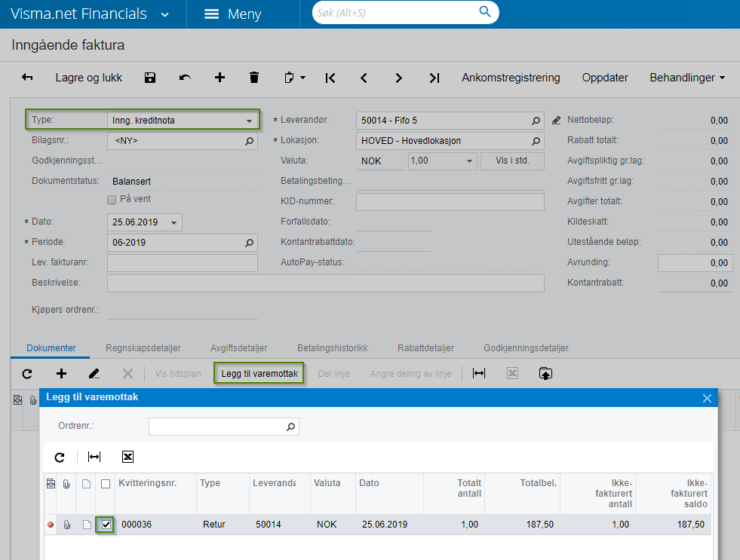Image resolution: width=740 pixels, height=560 pixels.
Task: Click the Excel export icon in dialog
Action: click(x=127, y=457)
